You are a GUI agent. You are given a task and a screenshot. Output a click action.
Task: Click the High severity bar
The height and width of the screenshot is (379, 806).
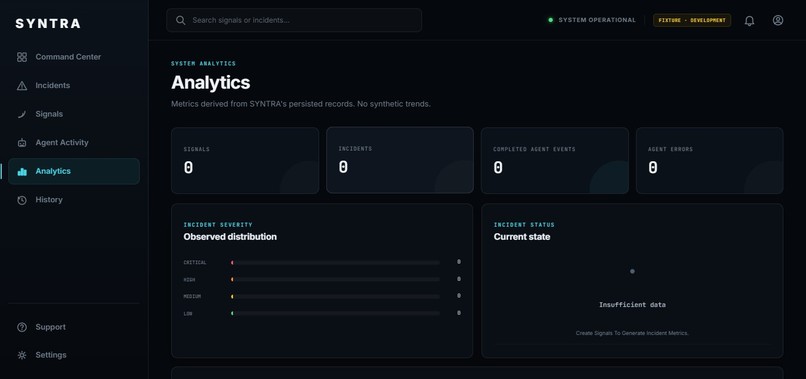(335, 280)
